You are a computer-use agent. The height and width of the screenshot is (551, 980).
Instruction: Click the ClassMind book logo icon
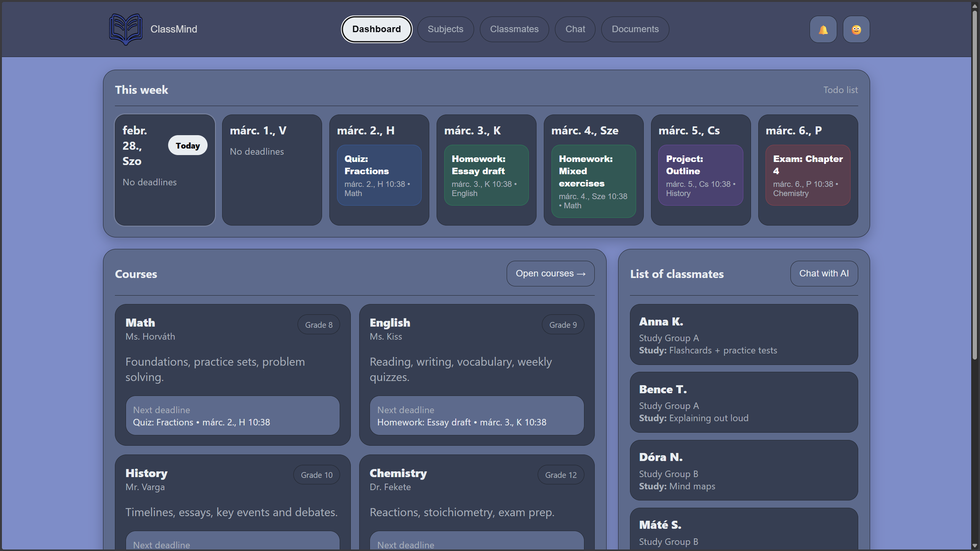click(x=126, y=29)
